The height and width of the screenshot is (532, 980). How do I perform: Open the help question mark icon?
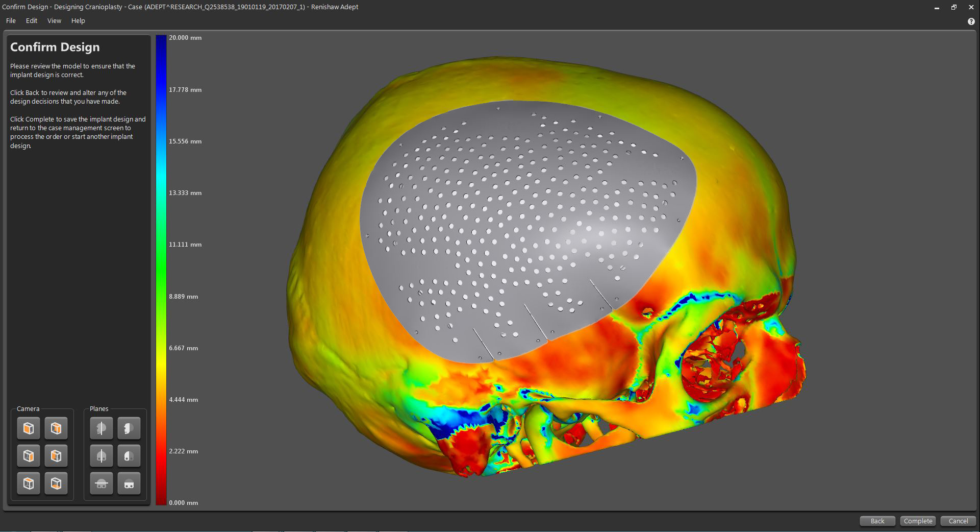[971, 21]
